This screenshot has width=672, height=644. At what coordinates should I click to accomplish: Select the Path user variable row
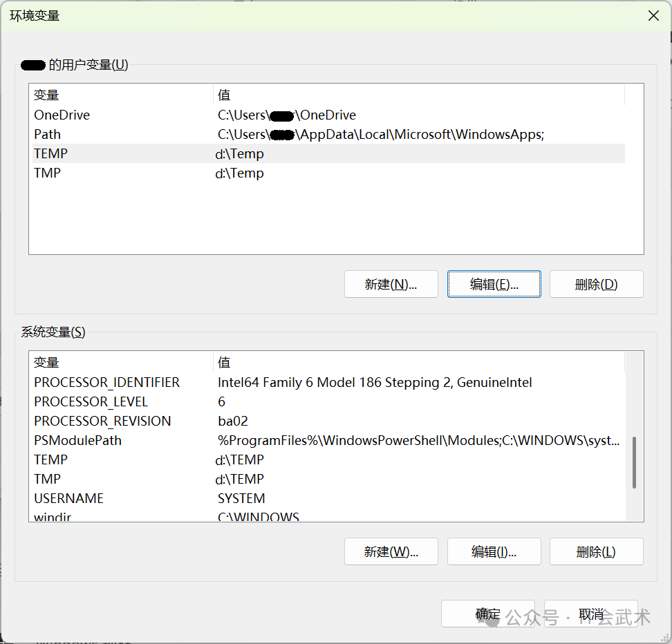tap(48, 135)
